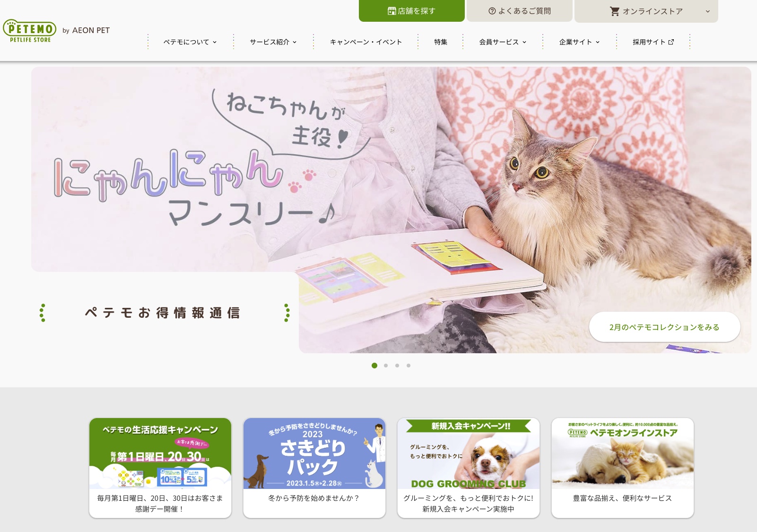Expand the オンラインストア dropdown chevron
757x532 pixels.
(x=708, y=11)
